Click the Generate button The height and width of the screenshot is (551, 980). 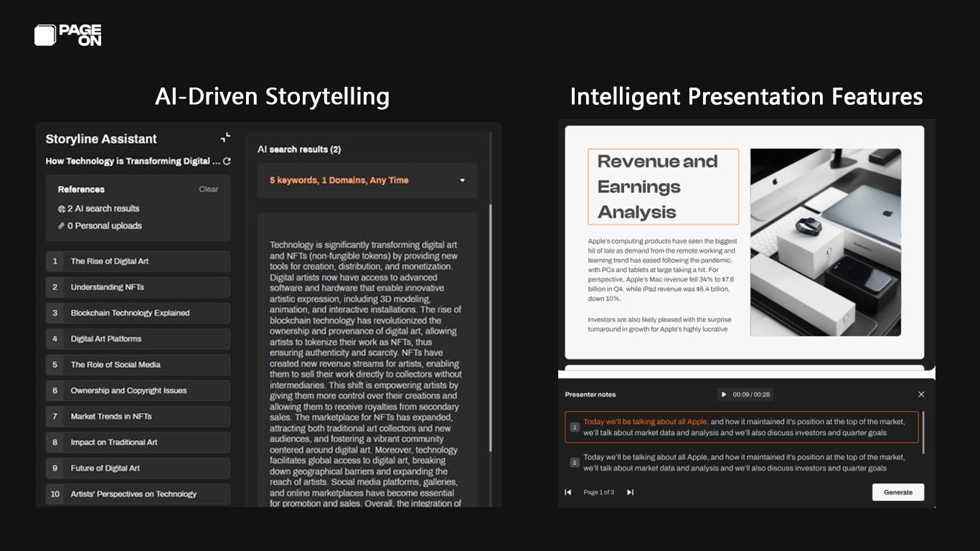(898, 492)
